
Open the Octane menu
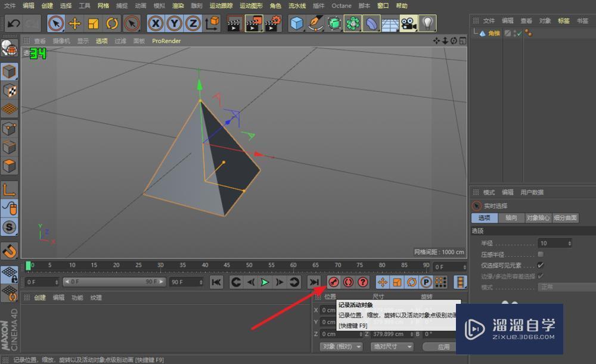(x=342, y=6)
